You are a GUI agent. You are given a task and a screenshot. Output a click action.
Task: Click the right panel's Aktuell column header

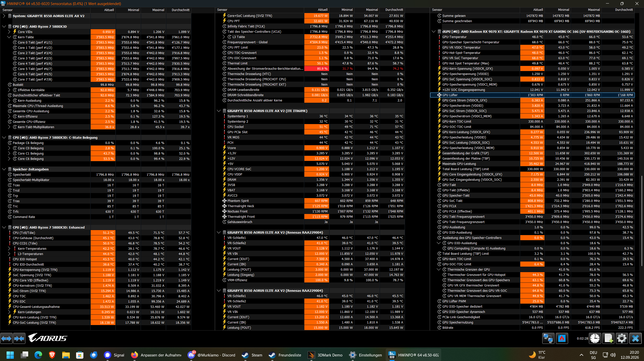coord(532,10)
